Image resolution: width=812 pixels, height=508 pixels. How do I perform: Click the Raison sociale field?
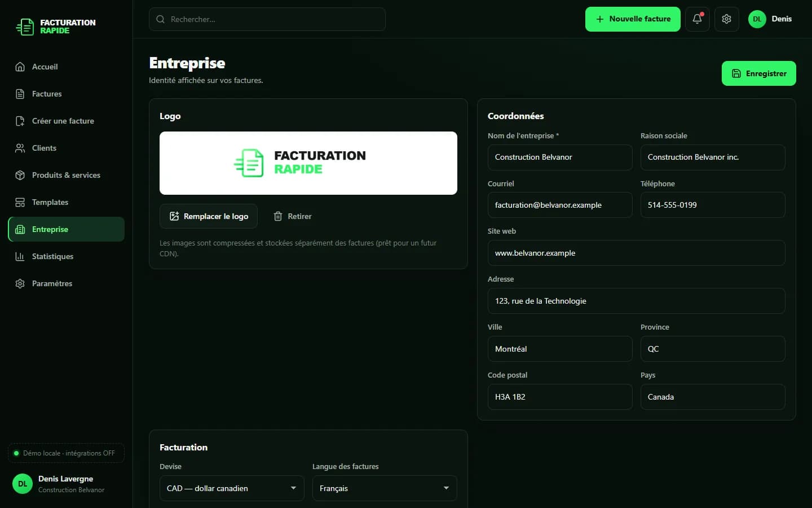713,157
